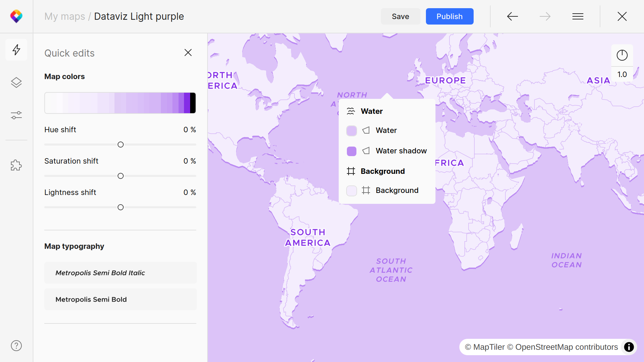This screenshot has width=644, height=362.
Task: Open the Layers panel icon
Action: [16, 82]
